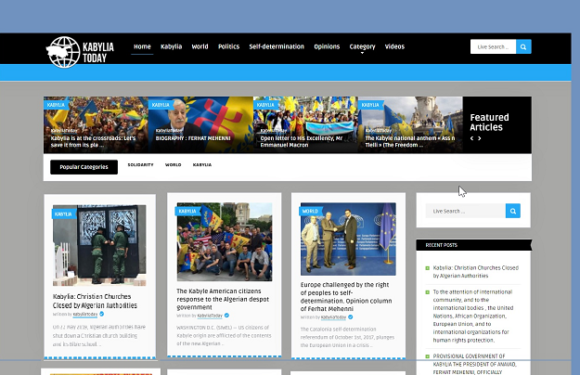The height and width of the screenshot is (375, 580).
Task: Open headline Kabylia: Christian Churches Closed
Action: [x=95, y=301]
